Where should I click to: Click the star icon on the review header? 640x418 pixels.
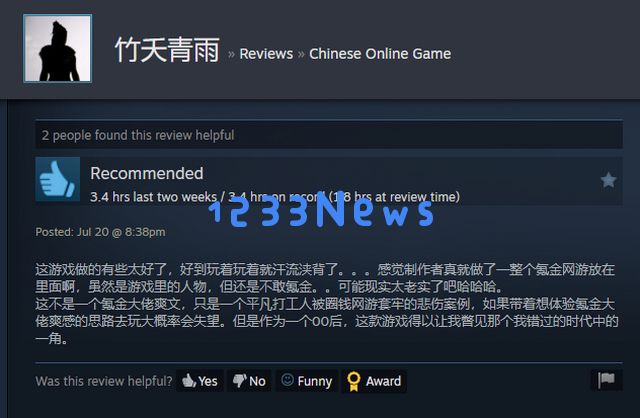[x=608, y=180]
